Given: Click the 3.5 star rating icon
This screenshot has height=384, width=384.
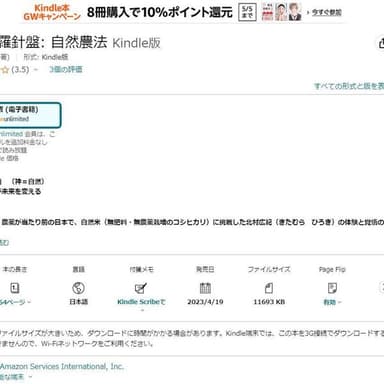Looking at the screenshot, I should 5,70.
